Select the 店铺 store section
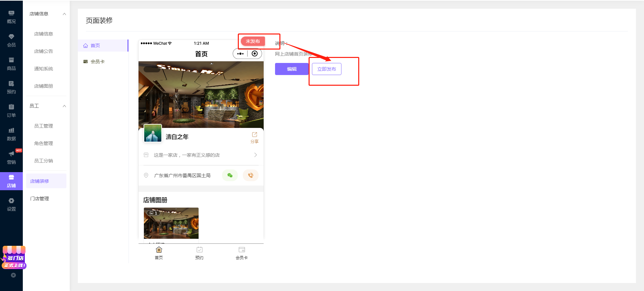Image resolution: width=644 pixels, height=291 pixels. tap(11, 181)
